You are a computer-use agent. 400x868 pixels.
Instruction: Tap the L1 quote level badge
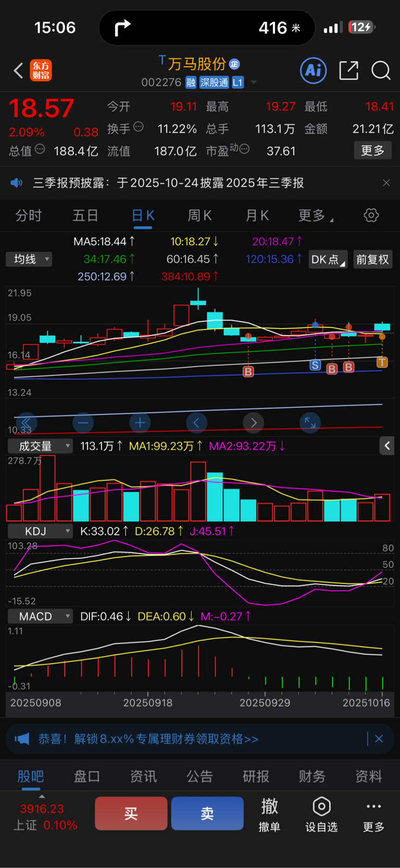(238, 82)
